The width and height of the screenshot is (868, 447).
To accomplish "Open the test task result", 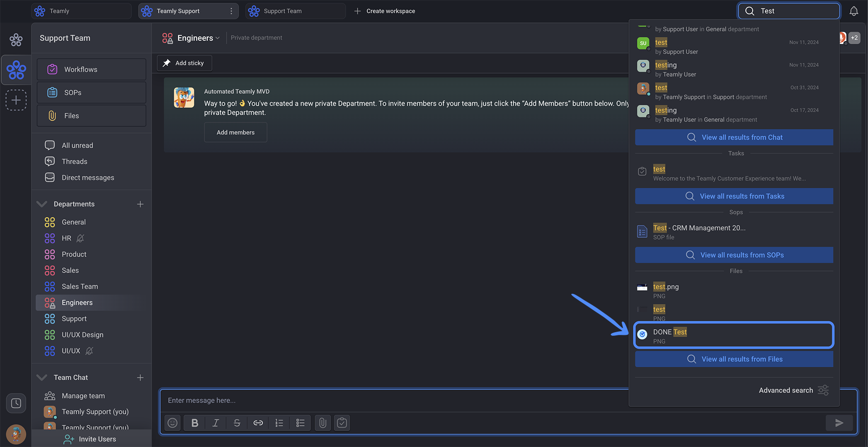I will 734,173.
